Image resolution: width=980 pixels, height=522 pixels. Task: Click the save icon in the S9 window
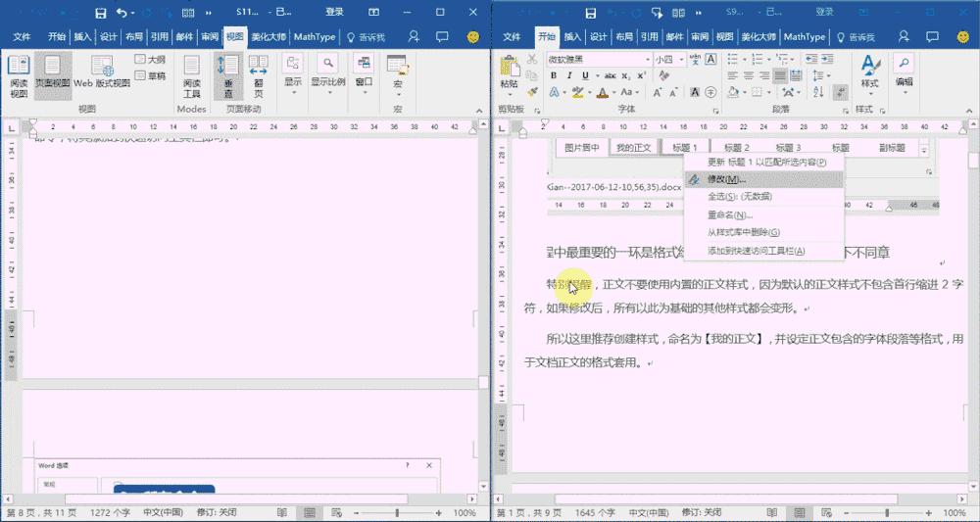pyautogui.click(x=591, y=13)
